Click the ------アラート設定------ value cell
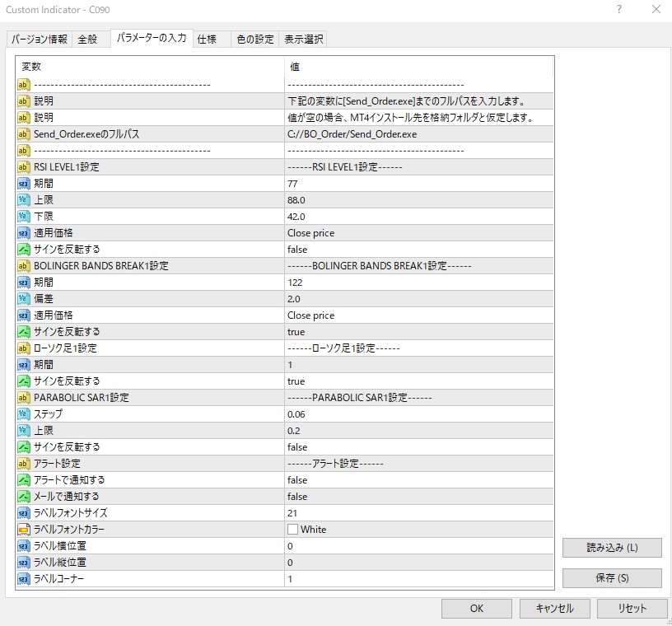672x626 pixels. [418, 464]
